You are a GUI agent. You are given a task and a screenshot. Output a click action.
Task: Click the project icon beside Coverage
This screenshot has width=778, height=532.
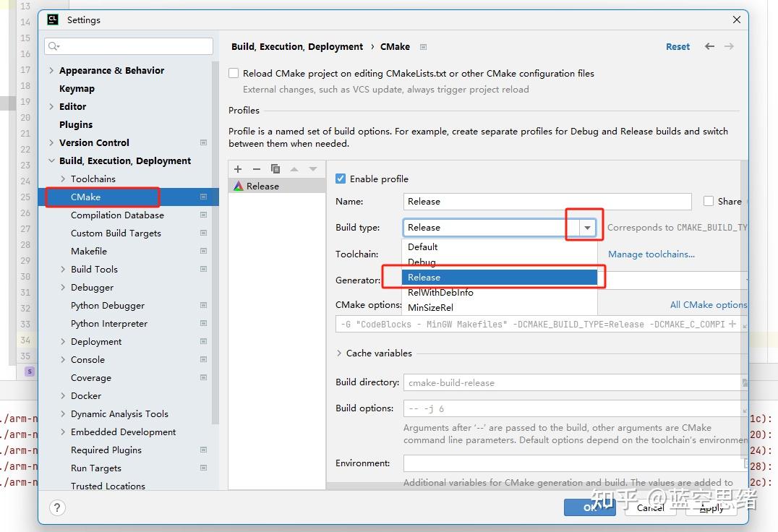(203, 378)
